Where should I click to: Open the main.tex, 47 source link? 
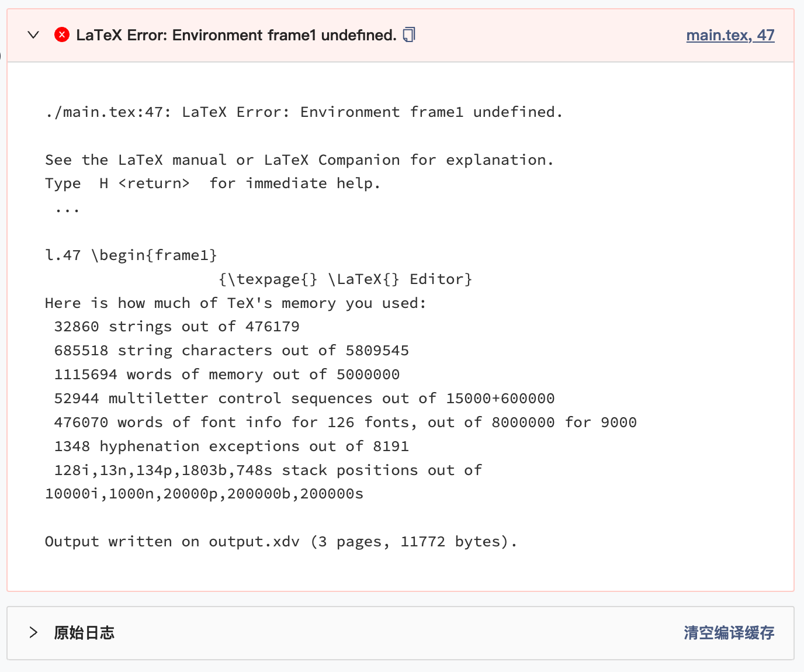tap(730, 35)
